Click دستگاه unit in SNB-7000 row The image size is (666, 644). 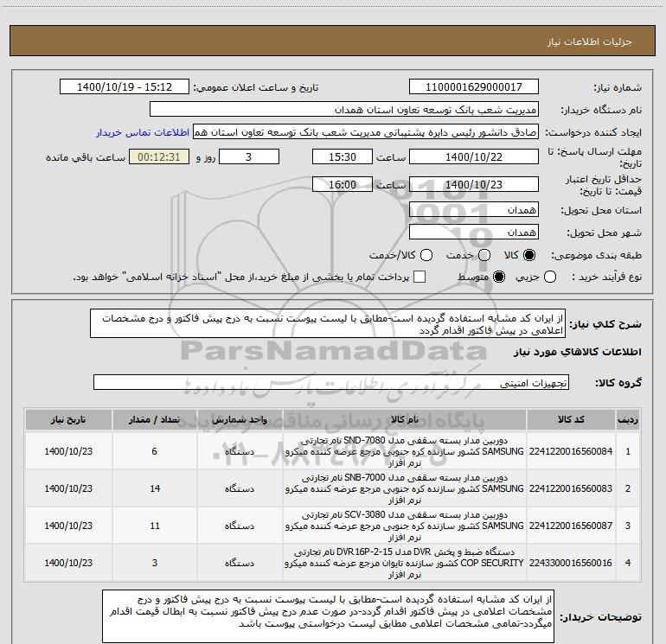tap(240, 489)
